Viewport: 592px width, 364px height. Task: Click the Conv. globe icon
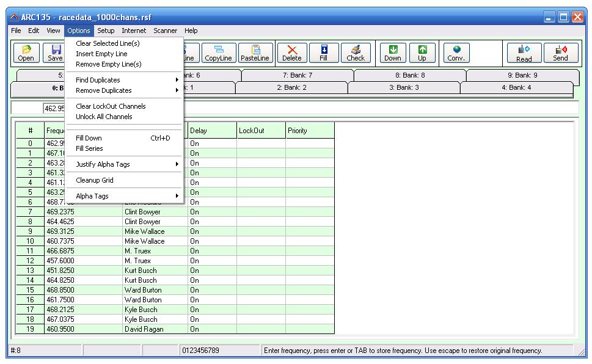pyautogui.click(x=456, y=53)
